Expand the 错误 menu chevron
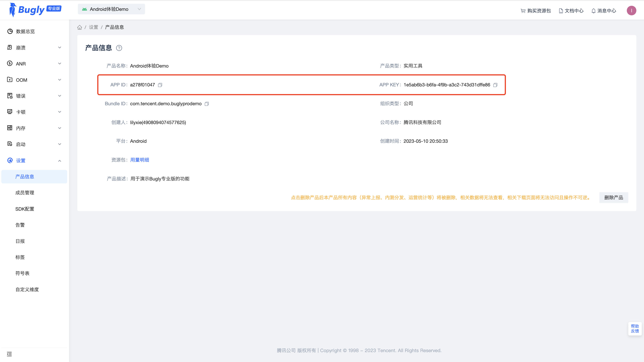 pyautogui.click(x=60, y=96)
